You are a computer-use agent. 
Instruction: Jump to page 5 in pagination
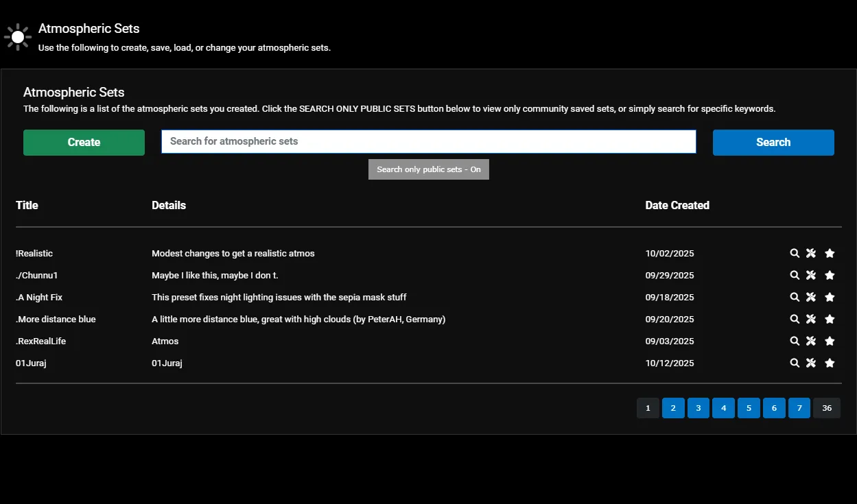[x=749, y=408]
